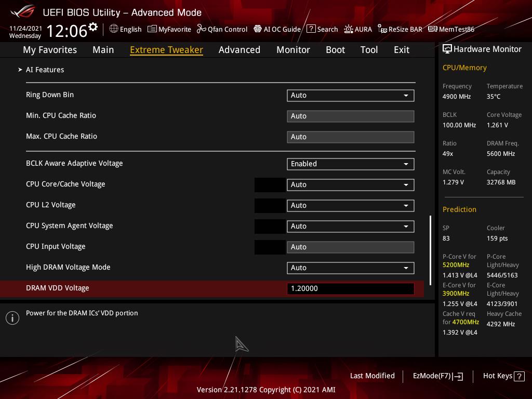Open the High DRAM Voltage Mode dropdown
This screenshot has width=532, height=399.
click(350, 268)
